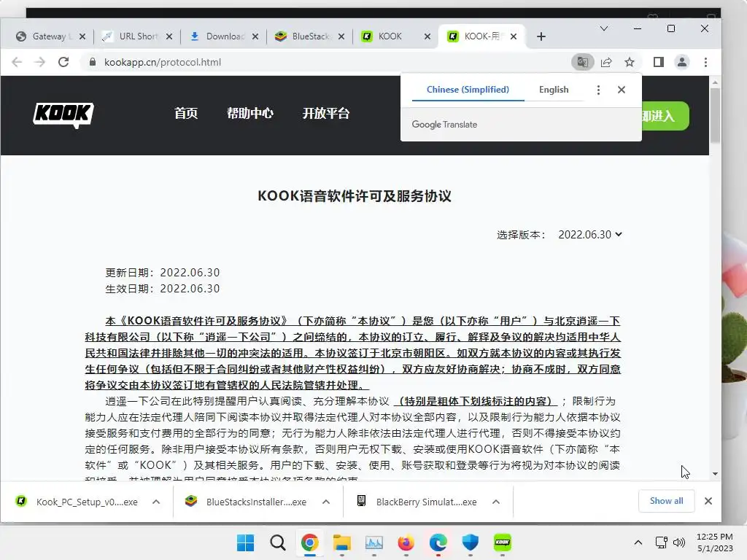Open the browser side panel icon
Screen dimensions: 747x560
click(659, 62)
